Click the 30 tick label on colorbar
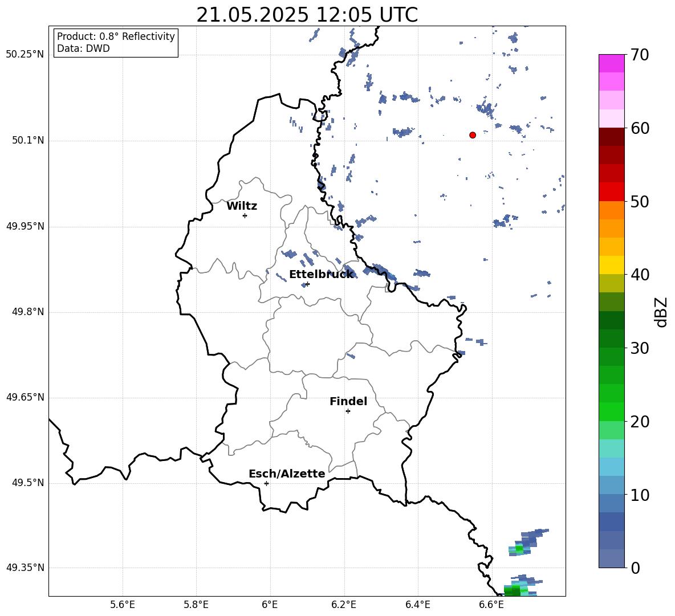This screenshot has width=675, height=616. pos(640,348)
